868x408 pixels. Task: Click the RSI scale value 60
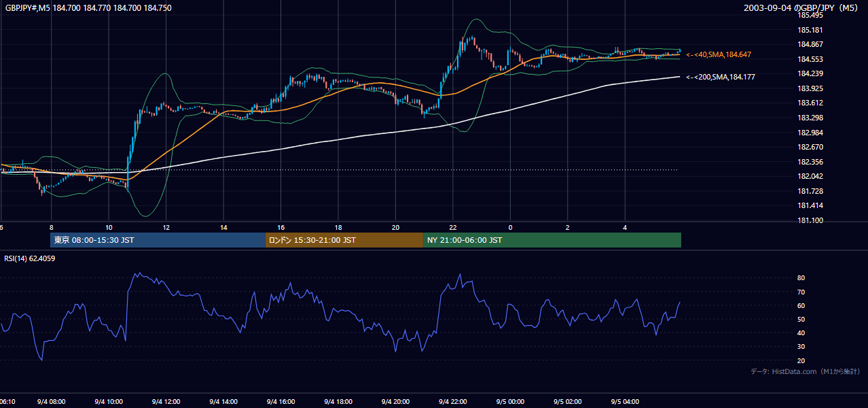(x=801, y=305)
